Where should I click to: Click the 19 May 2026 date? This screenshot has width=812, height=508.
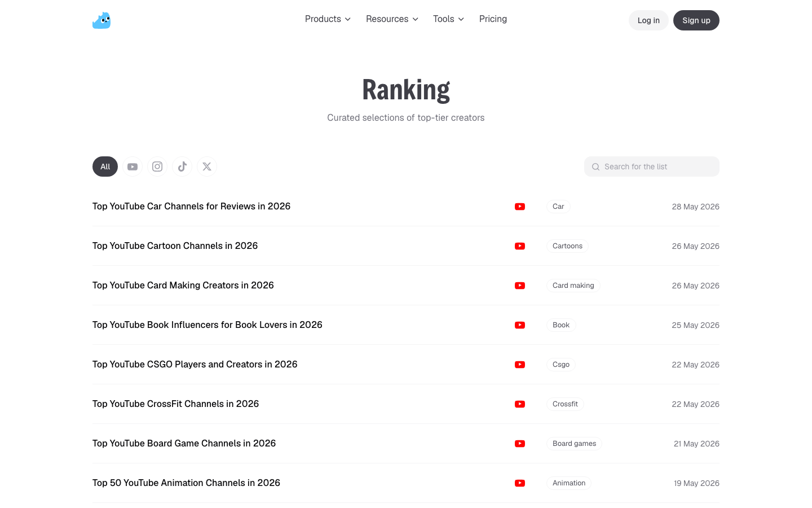pos(696,483)
